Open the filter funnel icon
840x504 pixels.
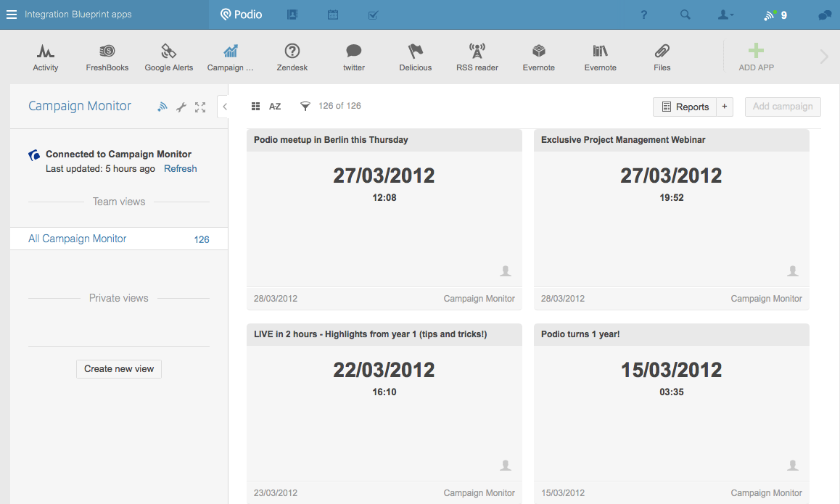click(305, 106)
